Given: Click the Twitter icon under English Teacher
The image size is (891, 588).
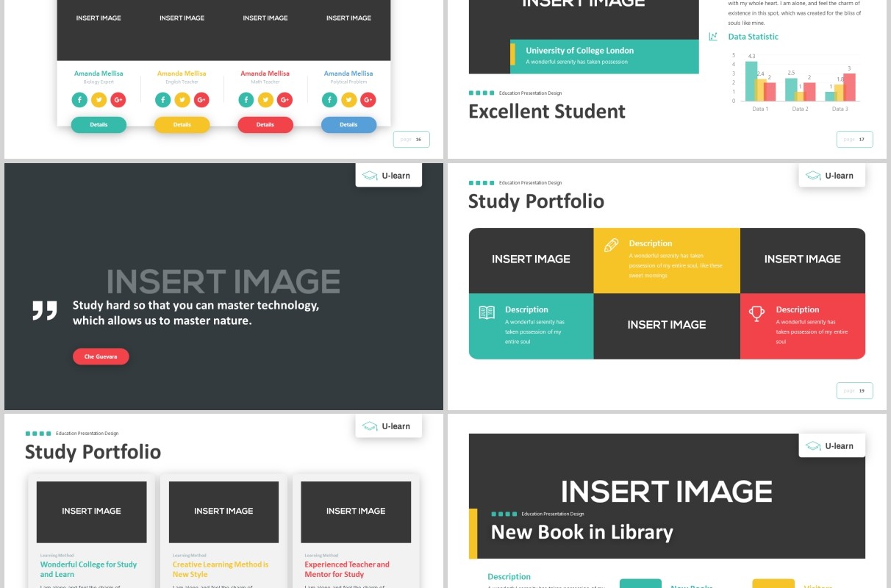Looking at the screenshot, I should click(182, 100).
